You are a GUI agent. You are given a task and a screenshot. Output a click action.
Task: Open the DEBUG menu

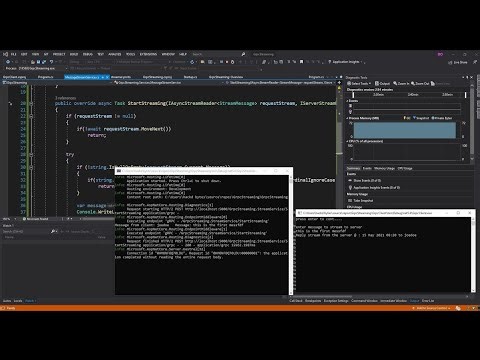point(88,54)
